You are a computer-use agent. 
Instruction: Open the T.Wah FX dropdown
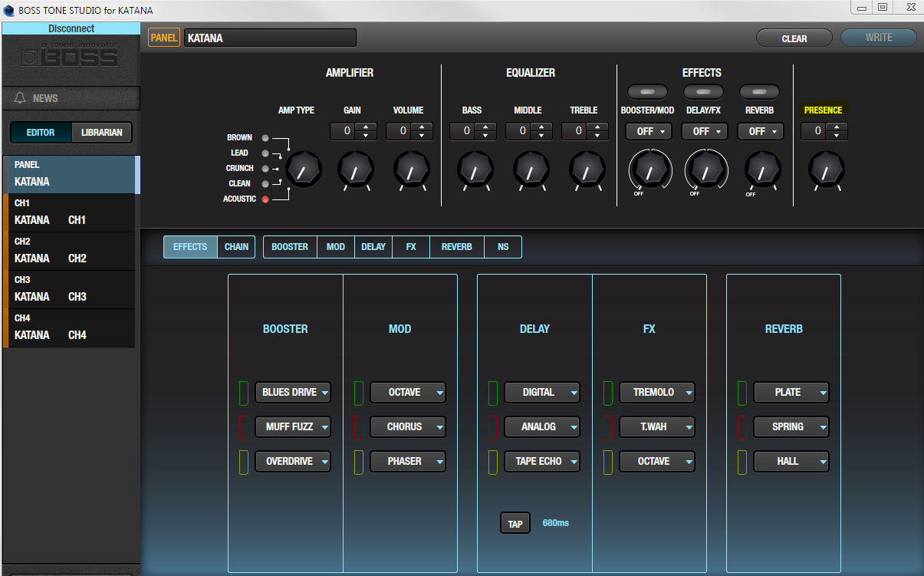657,427
